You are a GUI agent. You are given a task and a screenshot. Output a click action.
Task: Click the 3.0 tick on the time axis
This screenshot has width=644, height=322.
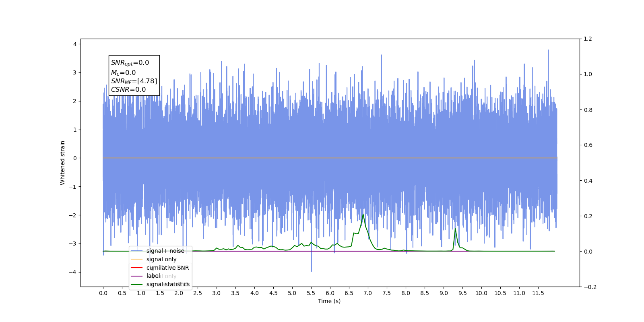point(217,293)
